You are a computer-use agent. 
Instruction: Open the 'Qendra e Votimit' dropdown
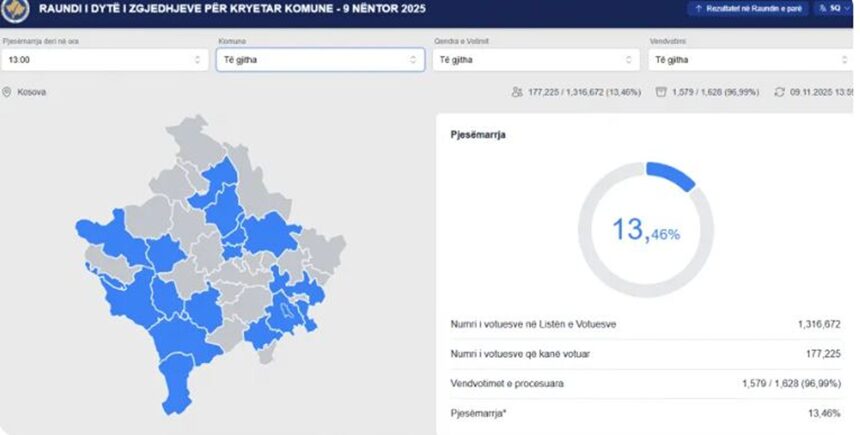(x=535, y=60)
